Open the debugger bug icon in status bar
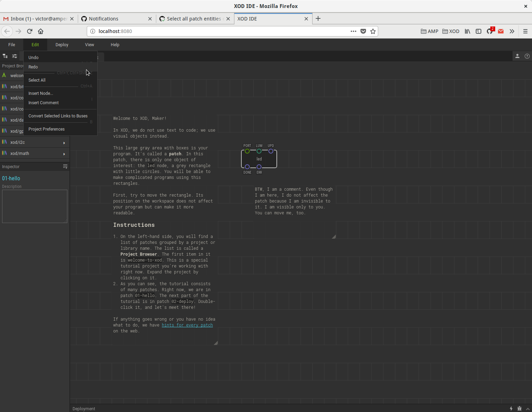532x412 pixels. [x=519, y=409]
